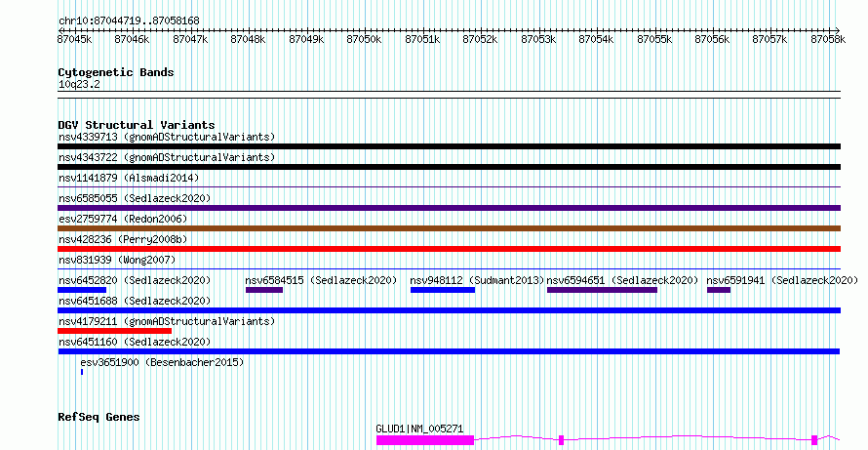Select the tiny blue esv3651900 marker
The height and width of the screenshot is (450, 868).
(82, 373)
